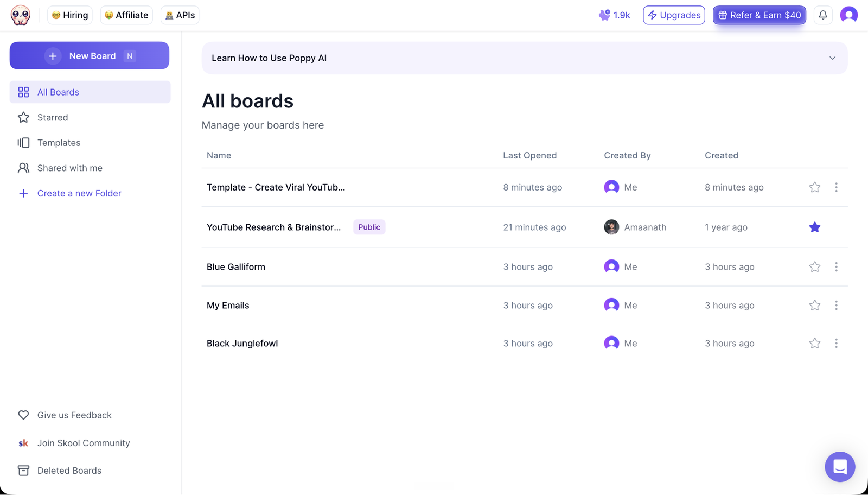Open the Hiring link
Screen dimensions: 868x495
point(70,15)
